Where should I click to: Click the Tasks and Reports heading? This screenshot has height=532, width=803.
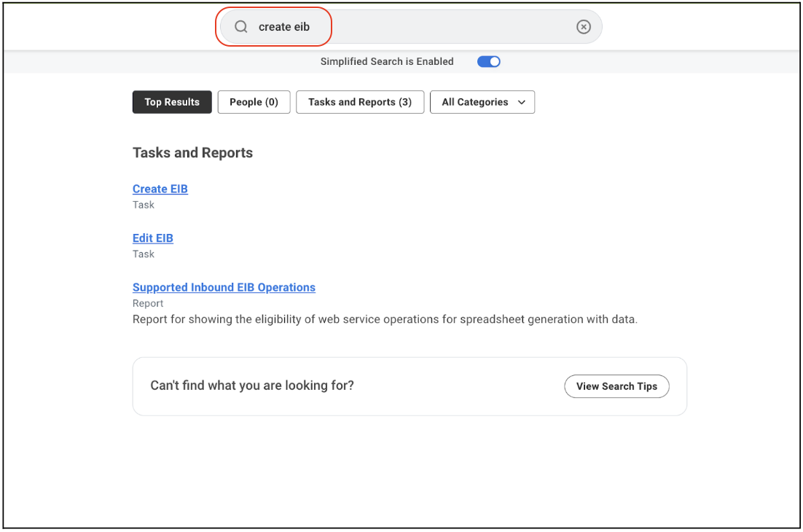192,152
